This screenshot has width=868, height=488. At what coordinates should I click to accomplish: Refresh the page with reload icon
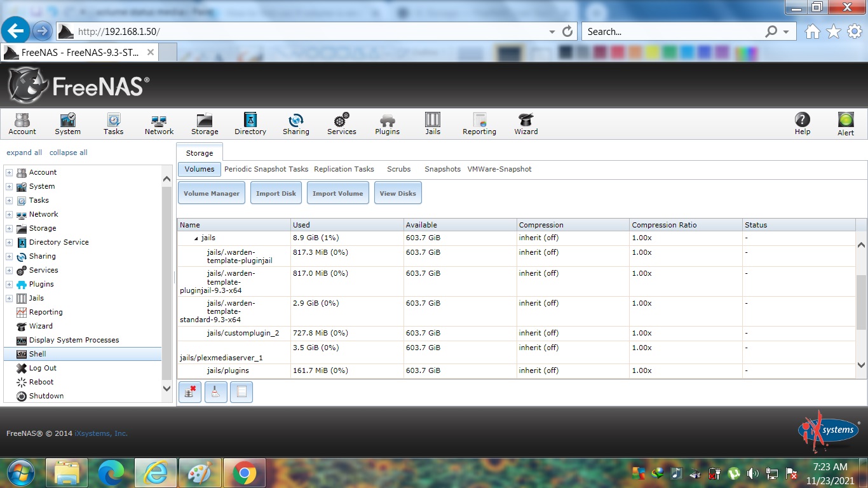point(567,31)
